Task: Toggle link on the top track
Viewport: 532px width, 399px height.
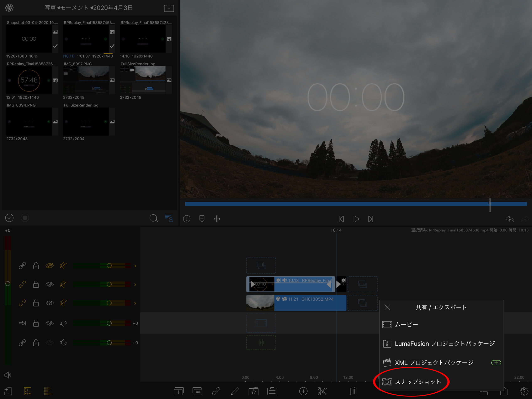Action: pyautogui.click(x=22, y=266)
